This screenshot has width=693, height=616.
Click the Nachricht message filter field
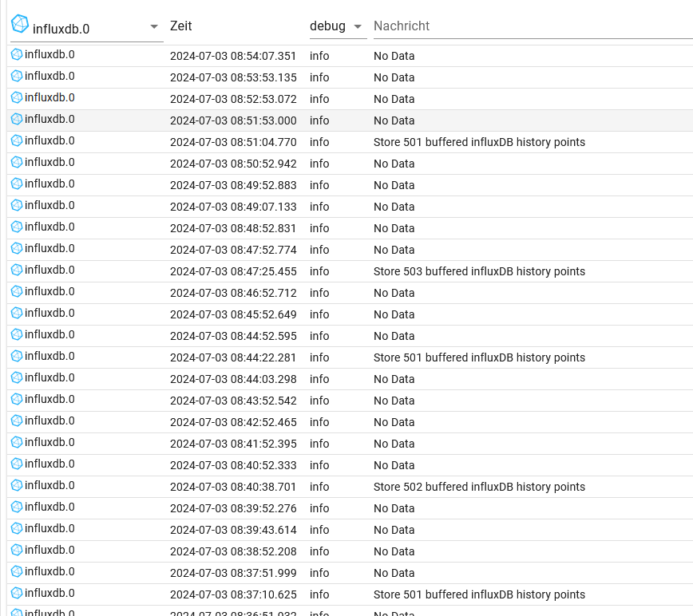[527, 26]
